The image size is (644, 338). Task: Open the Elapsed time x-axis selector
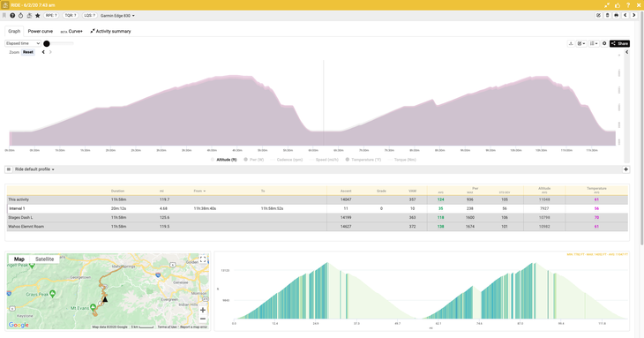pyautogui.click(x=23, y=43)
